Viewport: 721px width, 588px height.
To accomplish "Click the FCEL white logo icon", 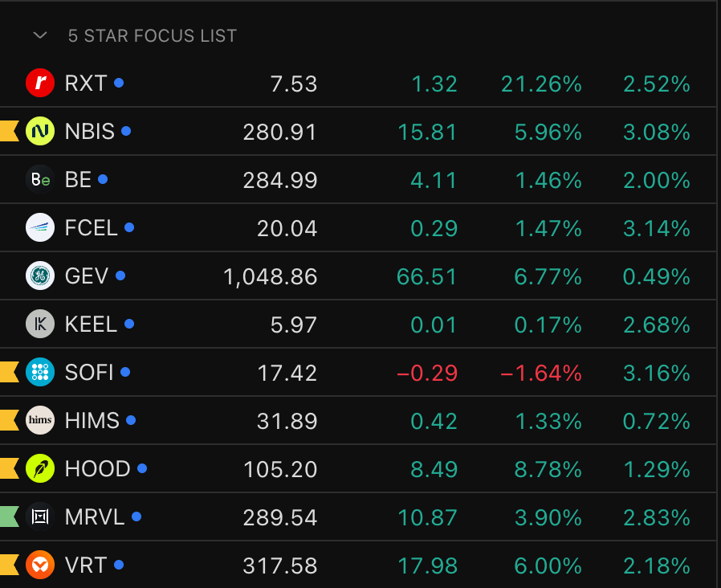I will point(40,227).
